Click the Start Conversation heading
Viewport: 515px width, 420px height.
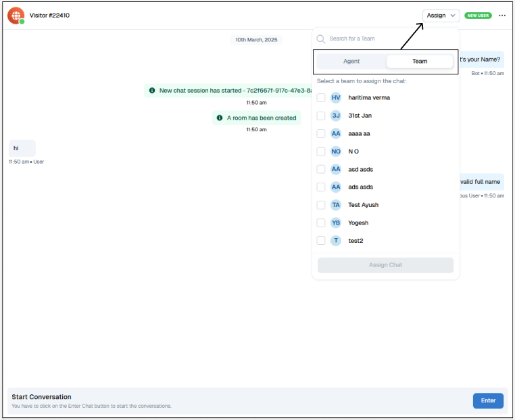click(x=41, y=397)
